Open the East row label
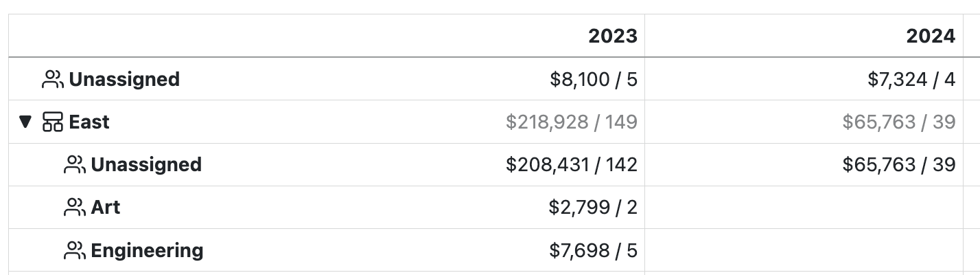The image size is (980, 275). [89, 122]
